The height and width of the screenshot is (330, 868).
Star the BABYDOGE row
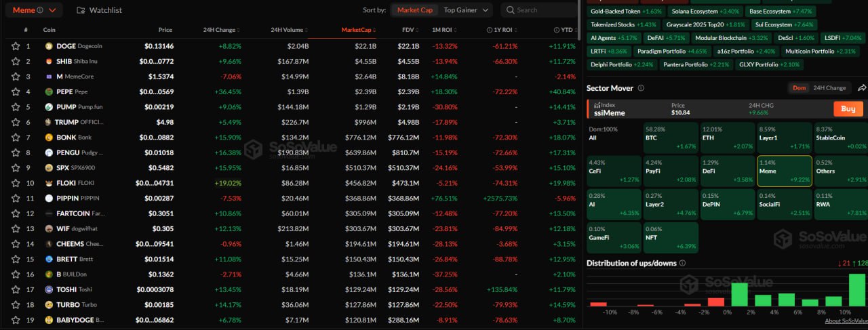click(15, 320)
